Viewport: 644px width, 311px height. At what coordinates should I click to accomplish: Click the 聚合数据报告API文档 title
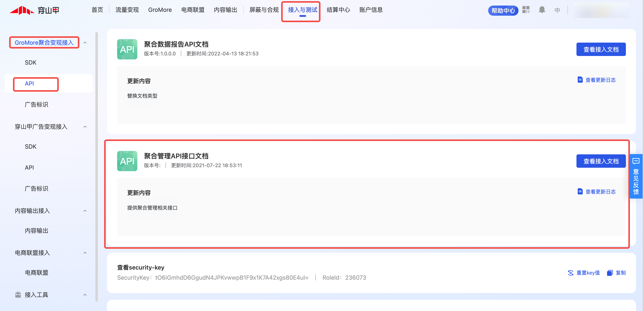click(176, 44)
